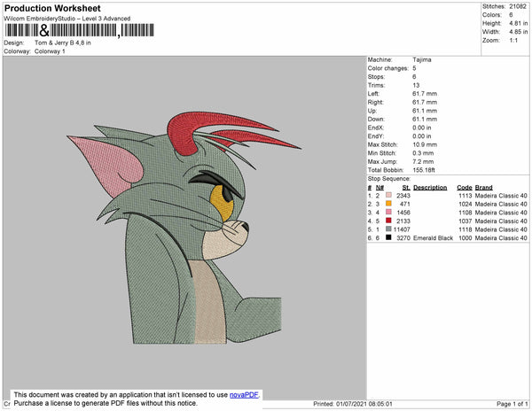Click the Stitches value '21082'
The image size is (532, 411).
518,6
